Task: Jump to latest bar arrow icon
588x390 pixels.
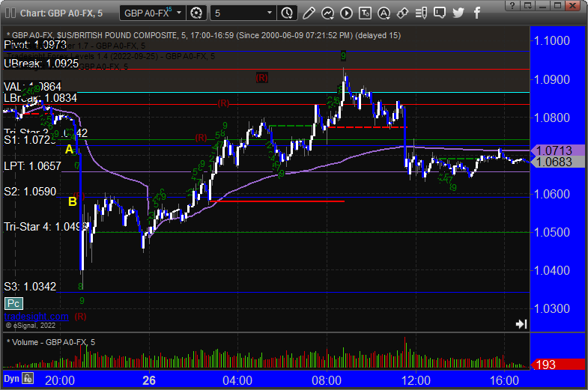Action: click(521, 324)
